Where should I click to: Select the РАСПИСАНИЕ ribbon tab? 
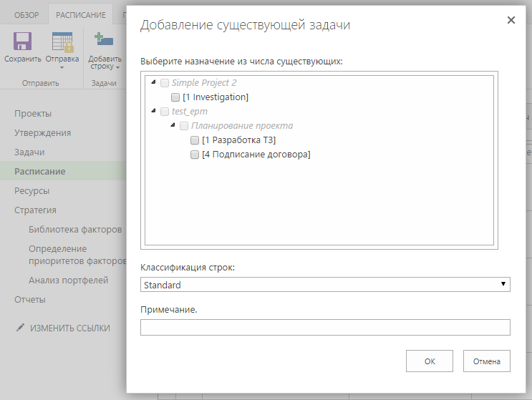tap(81, 15)
